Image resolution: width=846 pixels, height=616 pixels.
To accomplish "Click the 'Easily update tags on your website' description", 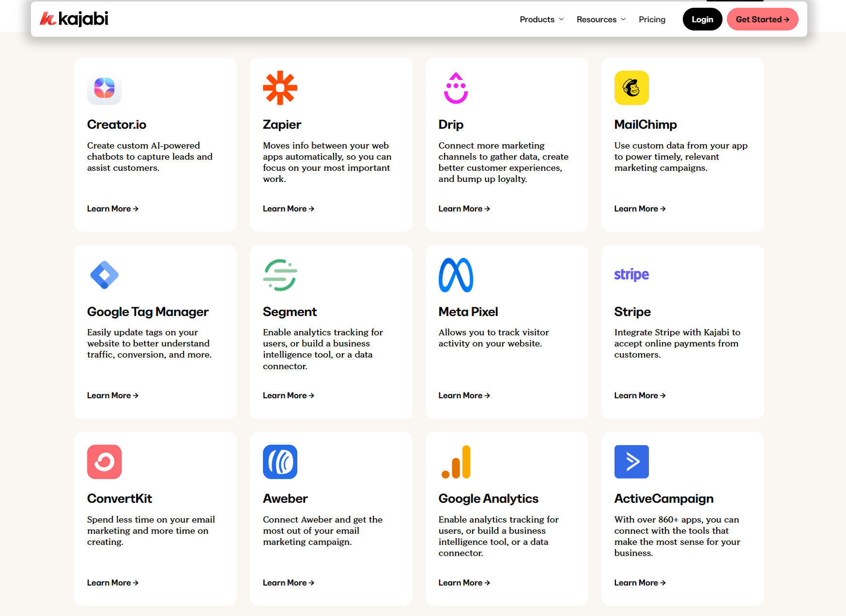I will pos(150,343).
